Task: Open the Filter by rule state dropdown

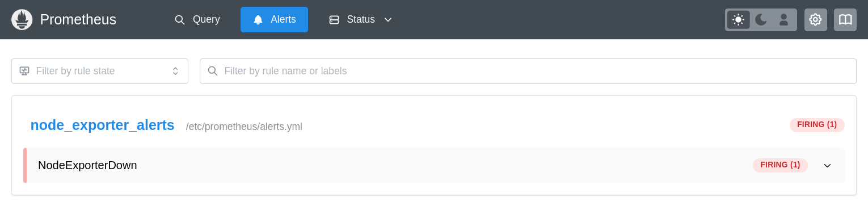Action: 100,71
